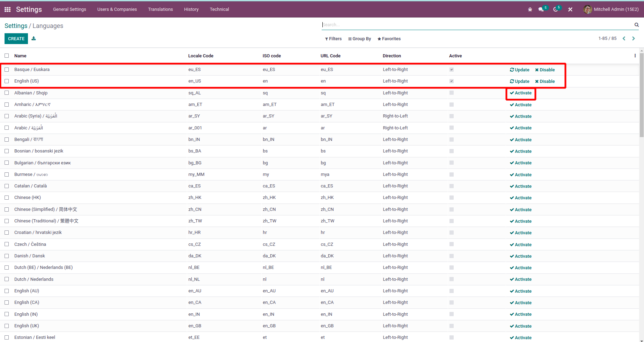This screenshot has height=342, width=644.
Task: Activate Dutch / Nederlands language
Action: click(521, 279)
